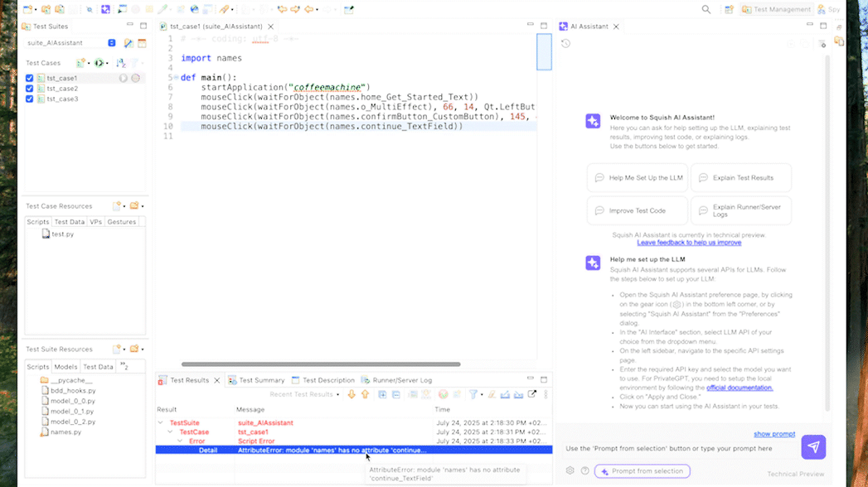
Task: Click the record test case icon
Action: click(136, 77)
